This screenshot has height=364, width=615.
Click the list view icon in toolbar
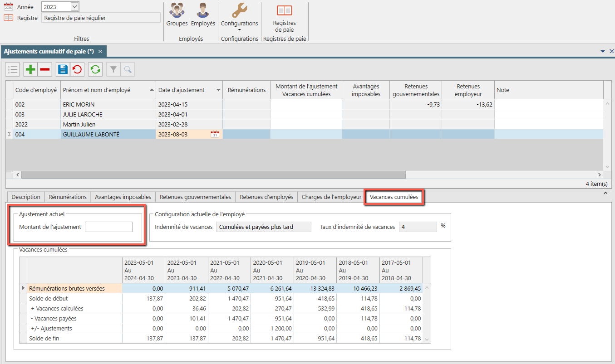[x=12, y=69]
